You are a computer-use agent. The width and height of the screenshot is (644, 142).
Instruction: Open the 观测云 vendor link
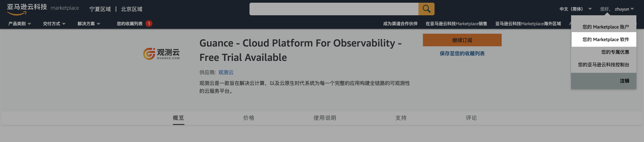[x=226, y=72]
